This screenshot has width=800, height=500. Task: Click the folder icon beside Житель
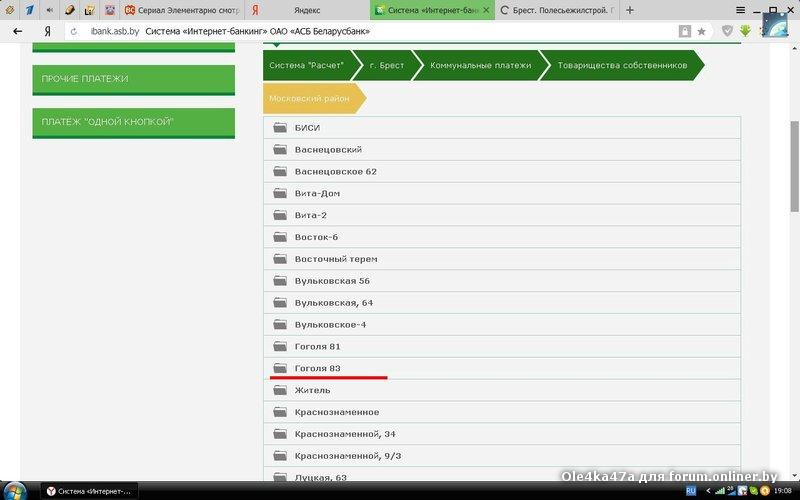[x=280, y=390]
